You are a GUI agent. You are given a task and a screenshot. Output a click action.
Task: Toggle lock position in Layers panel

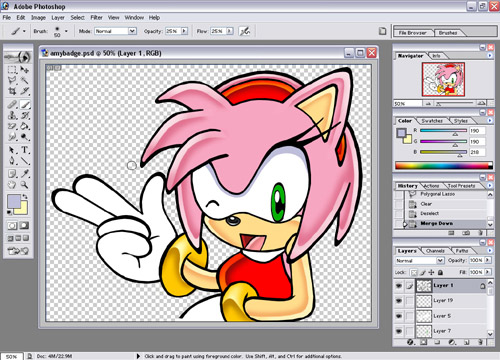[x=431, y=272]
